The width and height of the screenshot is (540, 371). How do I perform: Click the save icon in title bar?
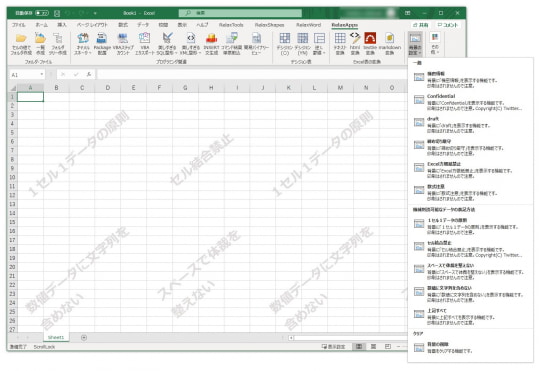(57, 13)
